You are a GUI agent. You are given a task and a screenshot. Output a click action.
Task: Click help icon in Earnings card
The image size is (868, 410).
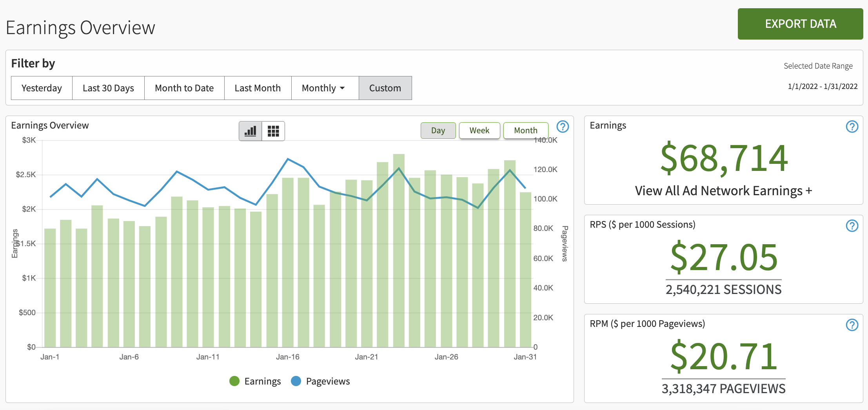pos(852,127)
